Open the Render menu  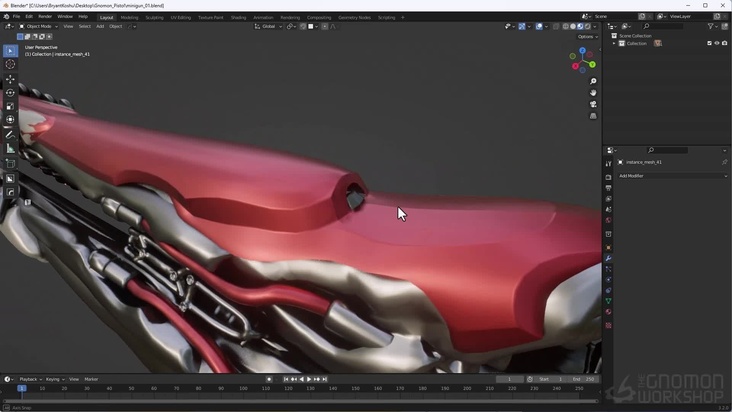(45, 17)
